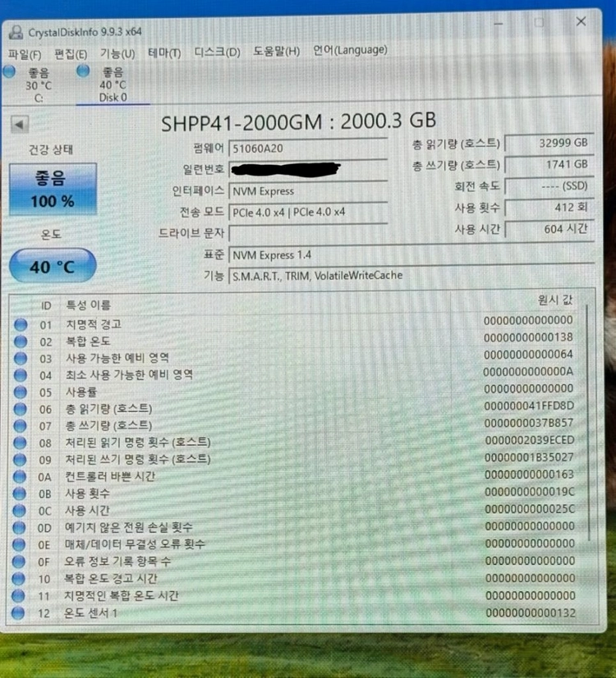The height and width of the screenshot is (678, 616).
Task: Open the 디스크(D) menu
Action: [217, 53]
